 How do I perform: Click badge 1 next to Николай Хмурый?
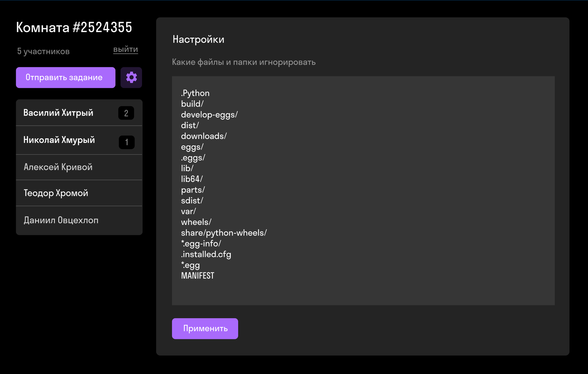click(127, 142)
